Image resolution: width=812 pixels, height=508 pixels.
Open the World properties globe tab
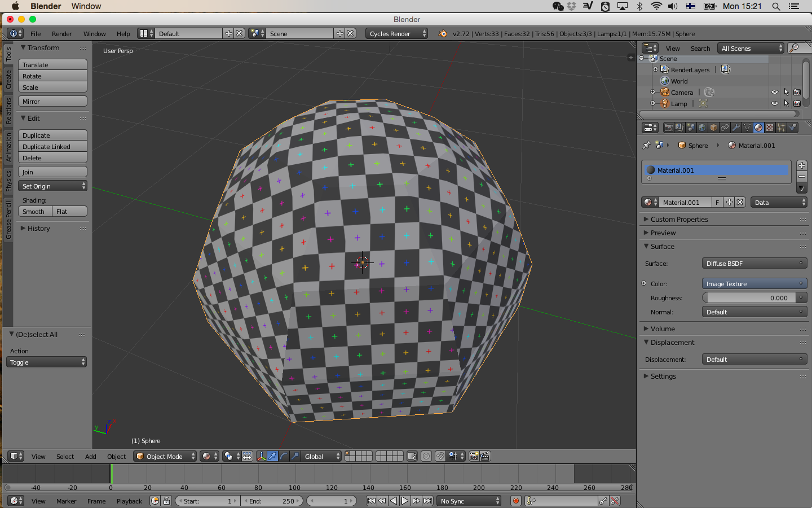[x=702, y=128]
